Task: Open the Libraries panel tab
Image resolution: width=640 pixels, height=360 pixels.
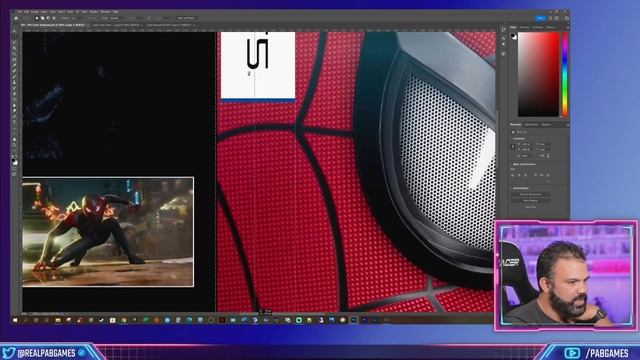Action: pyautogui.click(x=546, y=124)
